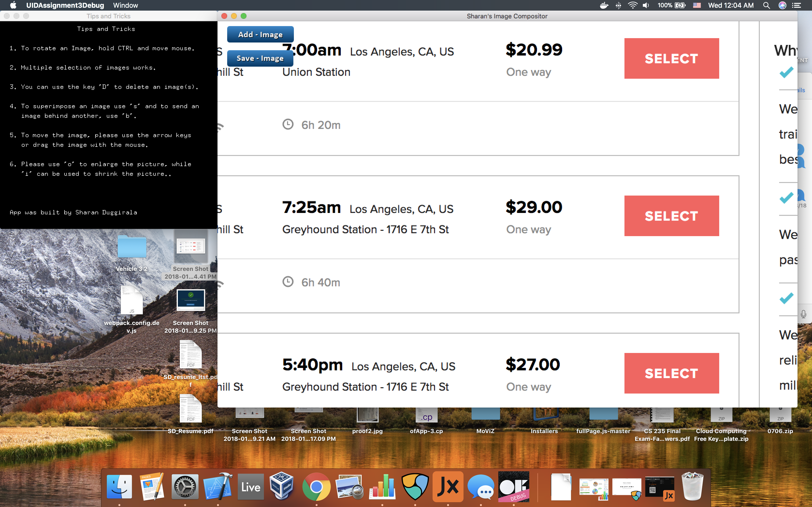Click the Docker whale status icon
Image resolution: width=812 pixels, height=507 pixels.
(x=604, y=5)
